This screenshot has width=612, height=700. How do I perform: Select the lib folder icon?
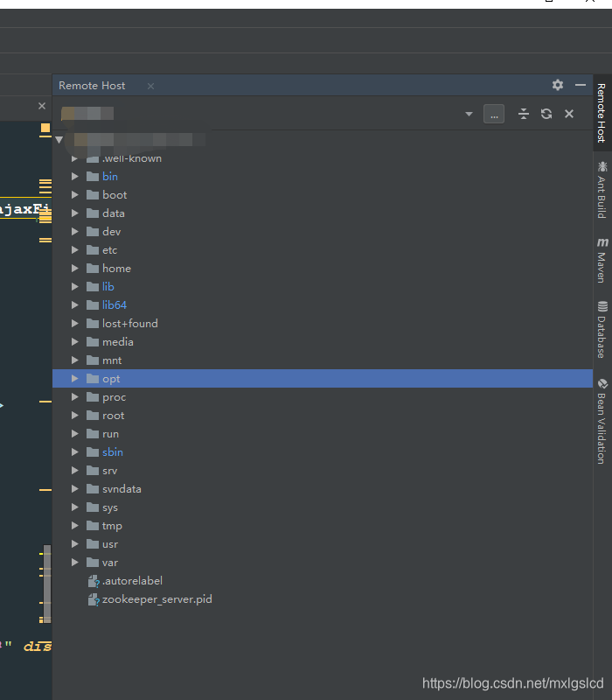[93, 287]
